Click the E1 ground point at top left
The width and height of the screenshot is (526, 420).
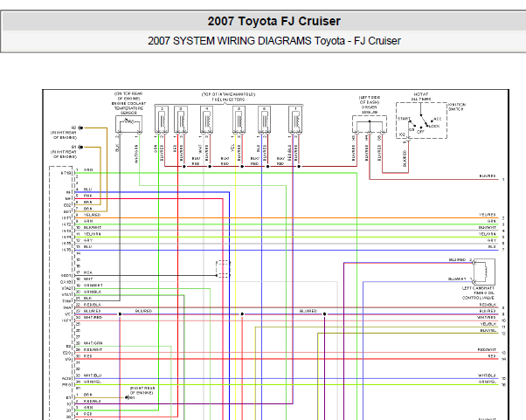click(x=80, y=147)
